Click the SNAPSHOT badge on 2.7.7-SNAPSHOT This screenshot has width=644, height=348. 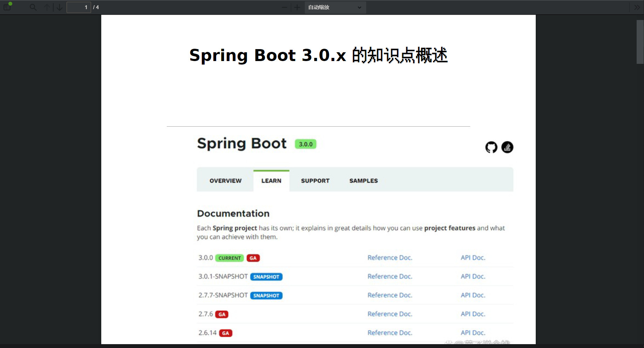tap(266, 296)
